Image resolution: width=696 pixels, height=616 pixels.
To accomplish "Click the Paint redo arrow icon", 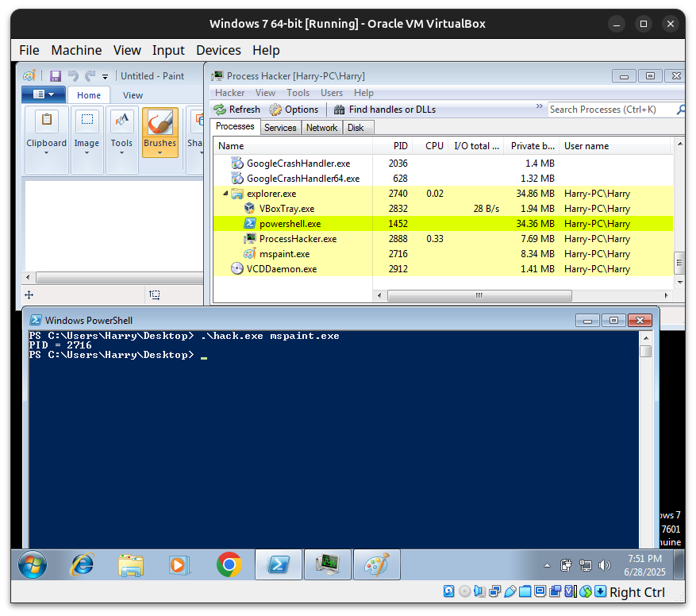I will (x=90, y=76).
